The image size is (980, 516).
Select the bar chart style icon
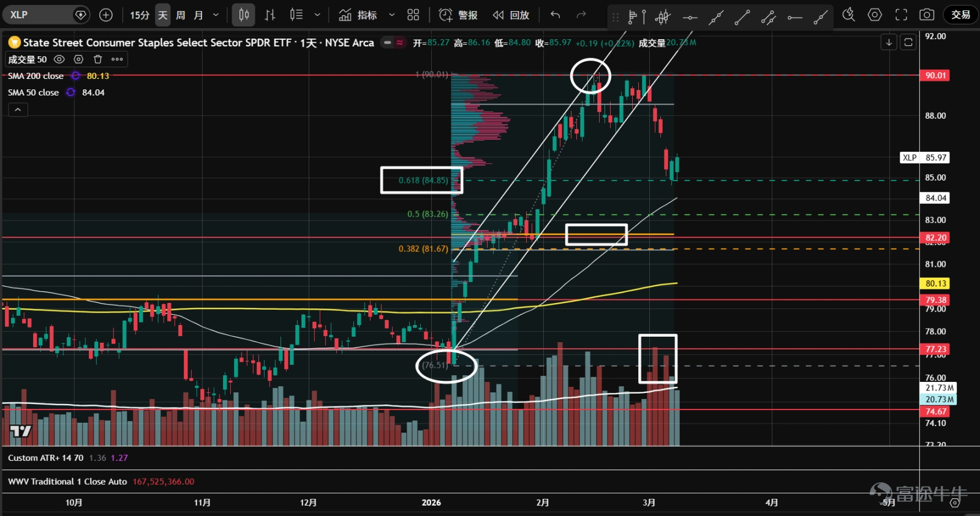[x=270, y=15]
